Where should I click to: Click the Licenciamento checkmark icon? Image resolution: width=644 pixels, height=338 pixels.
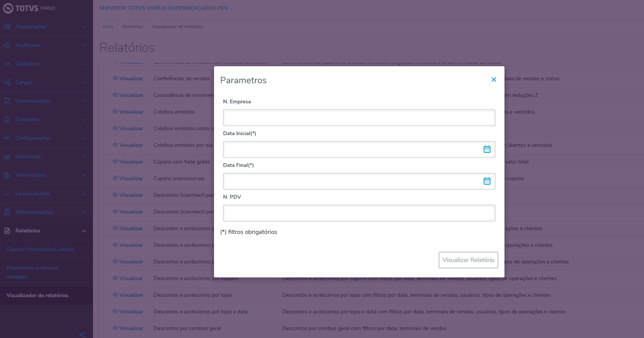[7, 194]
